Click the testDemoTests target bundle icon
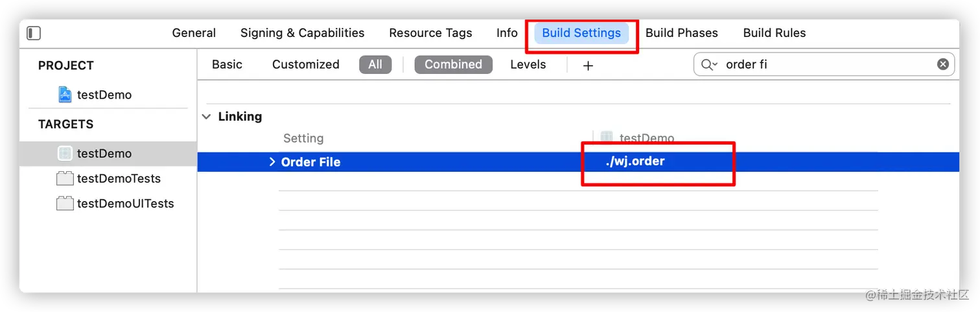 [65, 178]
